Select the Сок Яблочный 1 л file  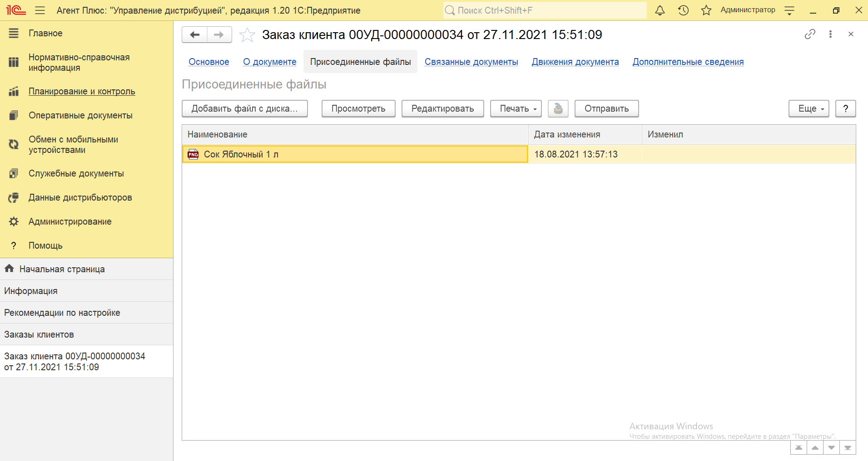(x=241, y=154)
